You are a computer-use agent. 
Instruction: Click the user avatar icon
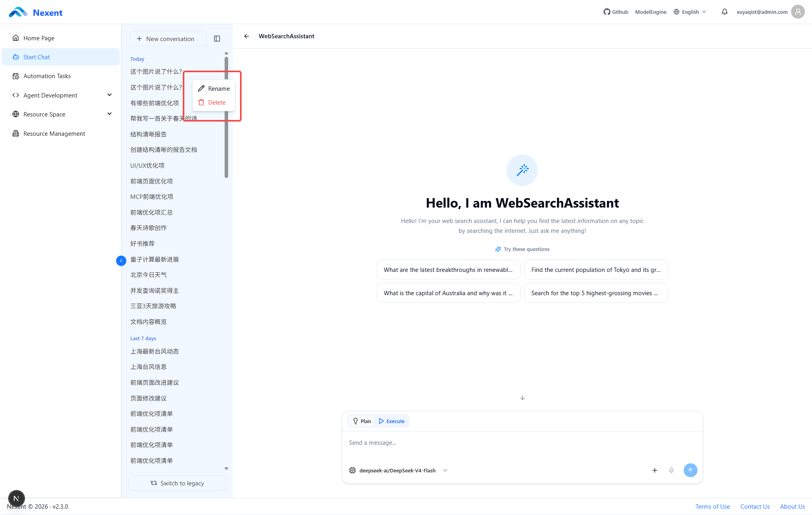click(x=798, y=12)
